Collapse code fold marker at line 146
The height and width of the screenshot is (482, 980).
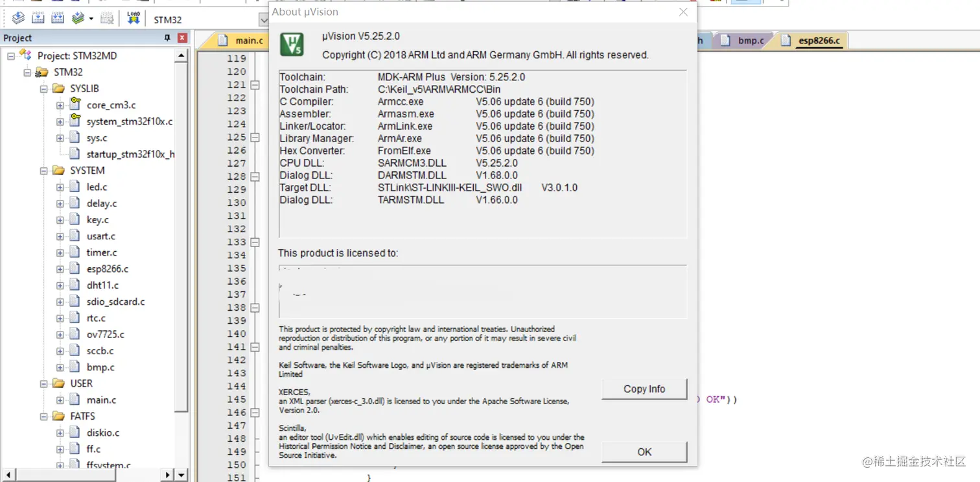(255, 413)
